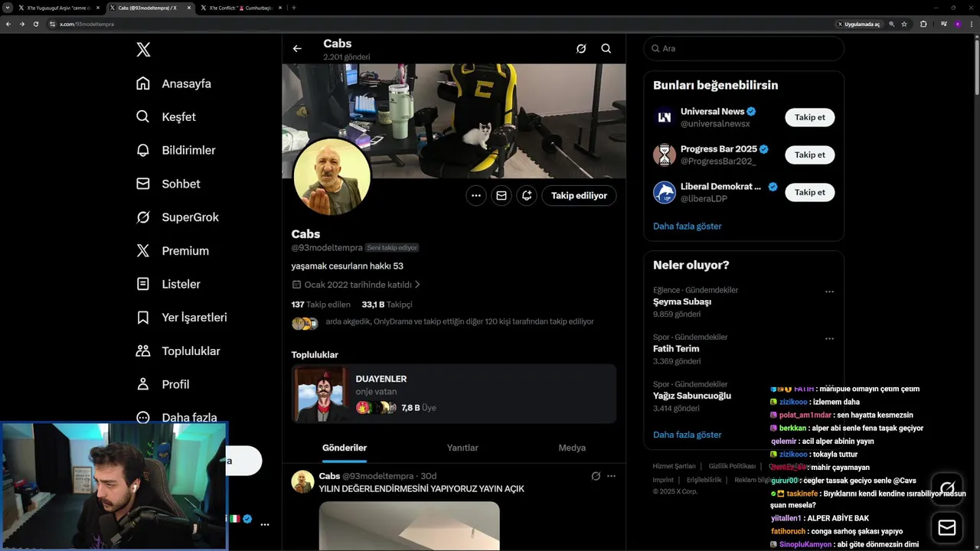Expand Daha fazla menu in the sidebar
The image size is (980, 551).
176,417
